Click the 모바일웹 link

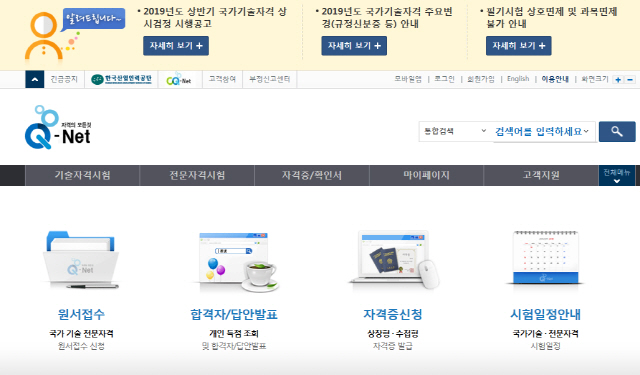408,79
